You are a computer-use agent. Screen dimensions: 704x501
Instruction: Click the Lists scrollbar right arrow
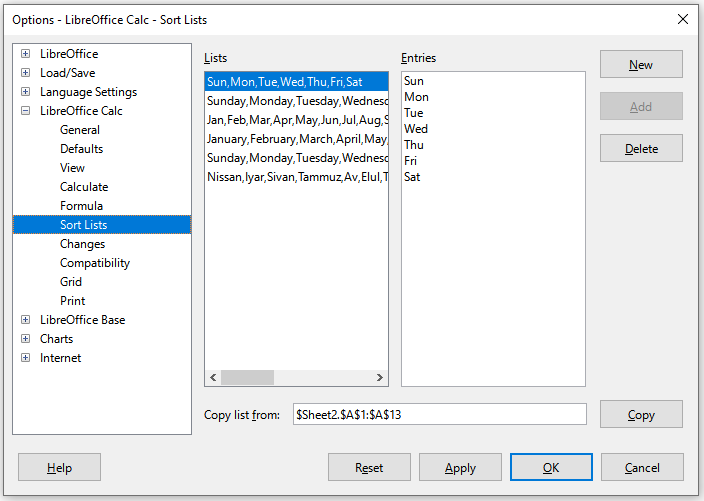pyautogui.click(x=380, y=377)
